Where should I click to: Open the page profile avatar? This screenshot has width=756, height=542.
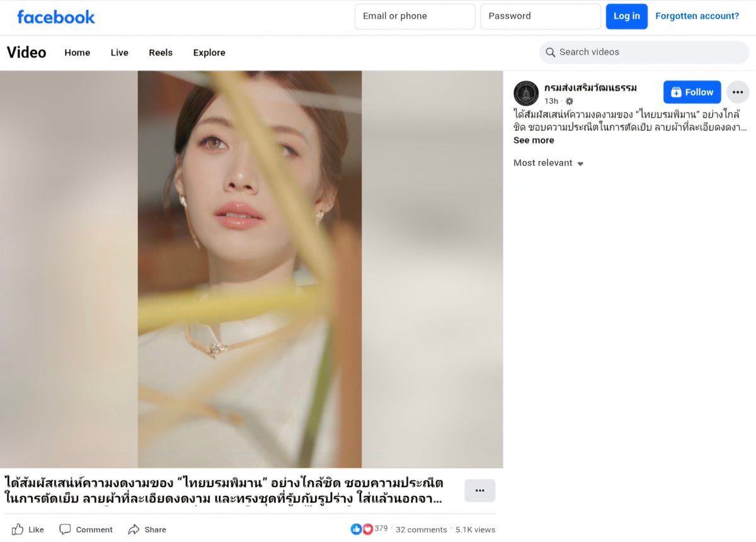526,93
